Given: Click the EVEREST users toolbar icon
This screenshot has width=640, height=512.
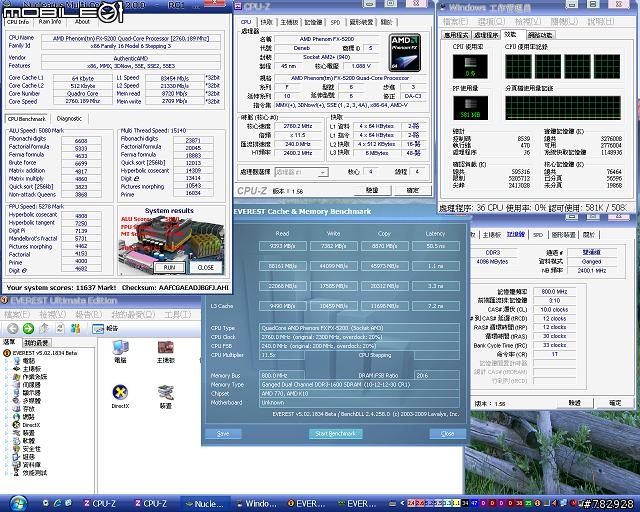Looking at the screenshot, I should click(x=76, y=328).
